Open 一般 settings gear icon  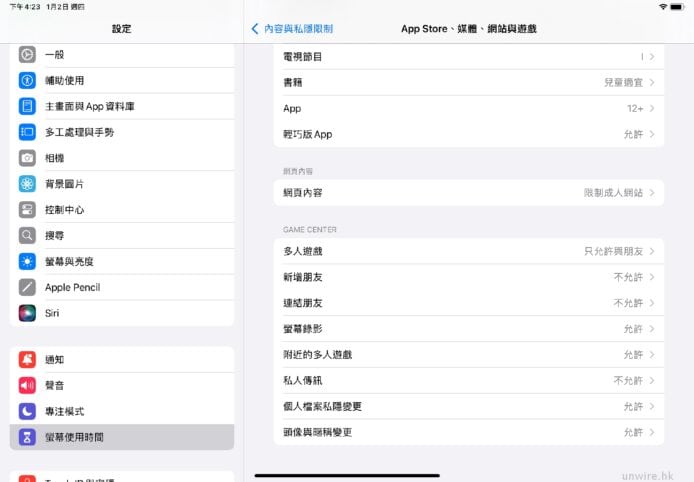click(x=27, y=55)
